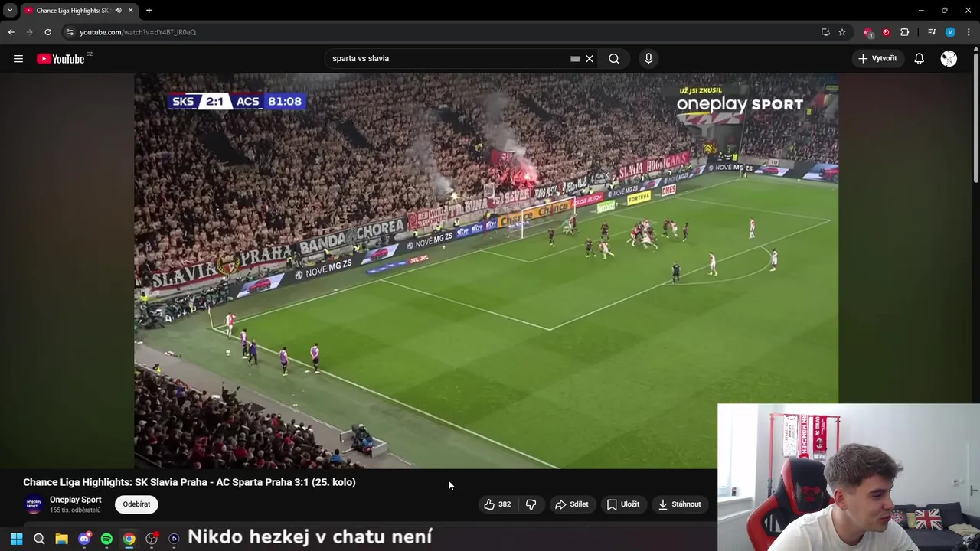Click the youtube.com address bar URL
980x551 pixels.
(138, 32)
